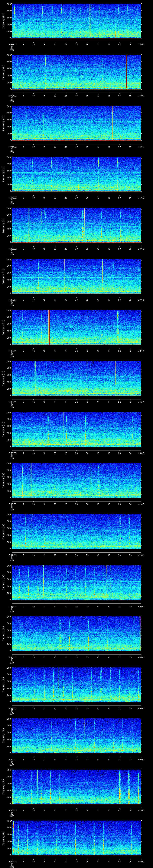
Task: Open the spectrogram panel starting at 7:47:00
Action: pyautogui.click(x=77, y=838)
